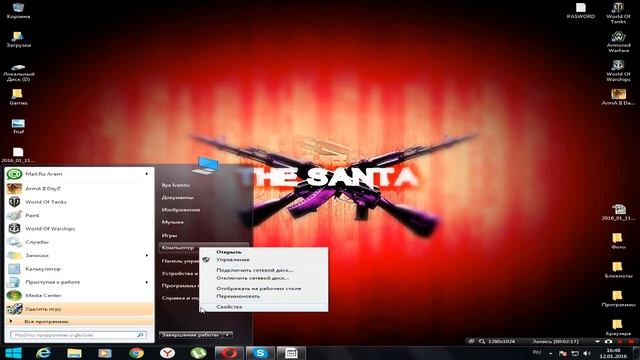Open uTorrent from the taskbar
The width and height of the screenshot is (640, 360).
[x=198, y=353]
